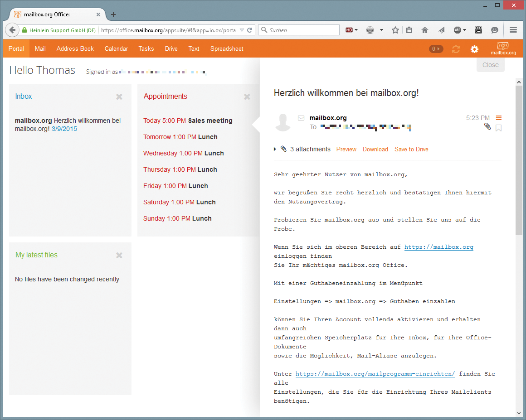
Task: Bookmark the page with the star icon
Action: click(395, 30)
